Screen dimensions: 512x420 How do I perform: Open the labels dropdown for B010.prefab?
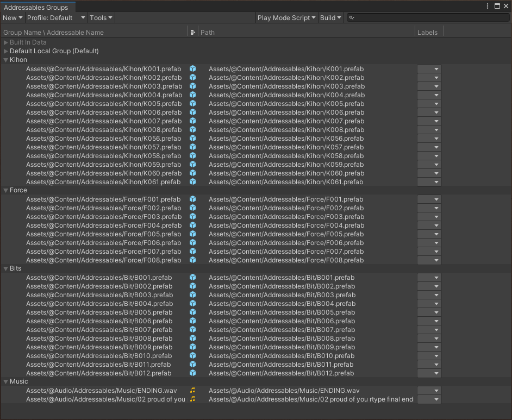(429, 356)
